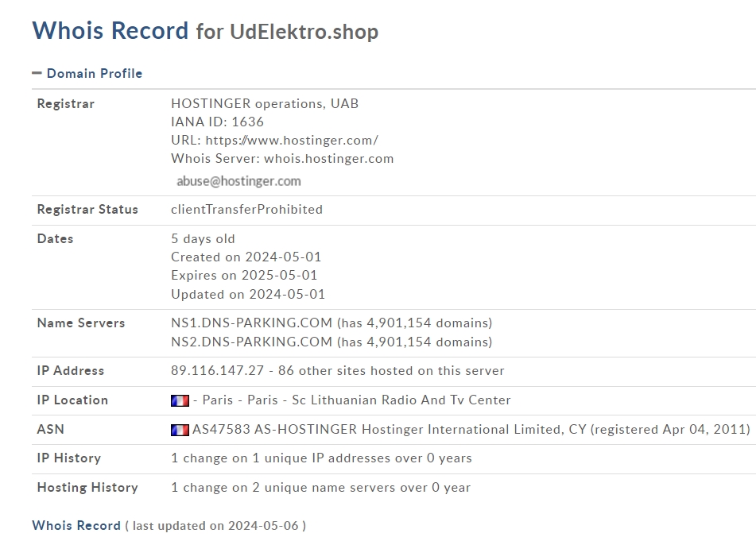Click the 'Registrar' row label

pyautogui.click(x=65, y=103)
